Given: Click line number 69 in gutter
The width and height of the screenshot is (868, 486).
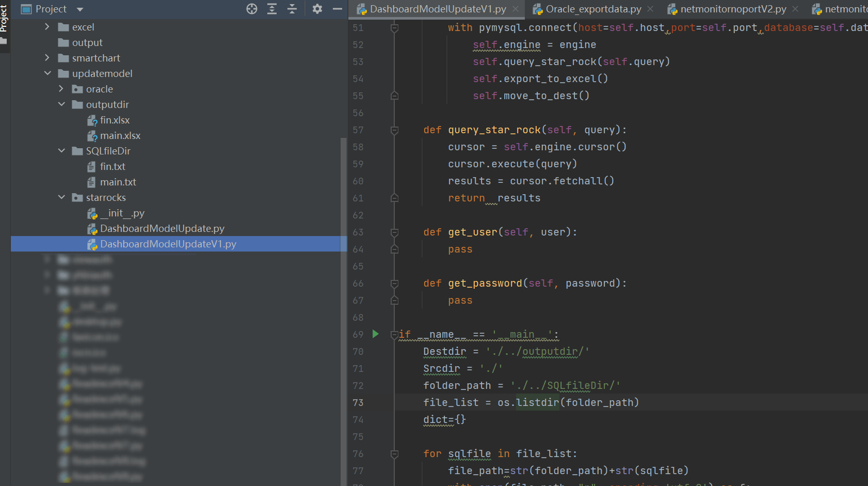Looking at the screenshot, I should [x=358, y=334].
